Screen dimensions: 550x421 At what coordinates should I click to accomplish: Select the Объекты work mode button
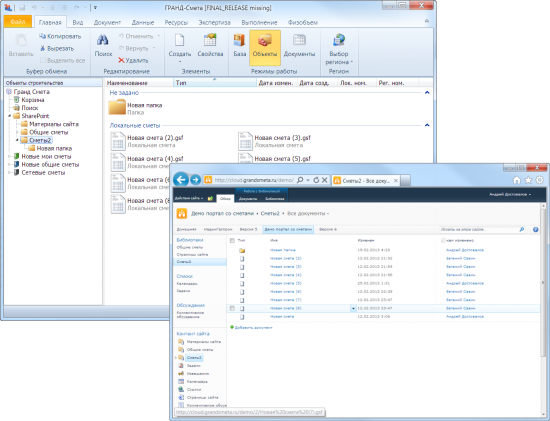[x=265, y=47]
